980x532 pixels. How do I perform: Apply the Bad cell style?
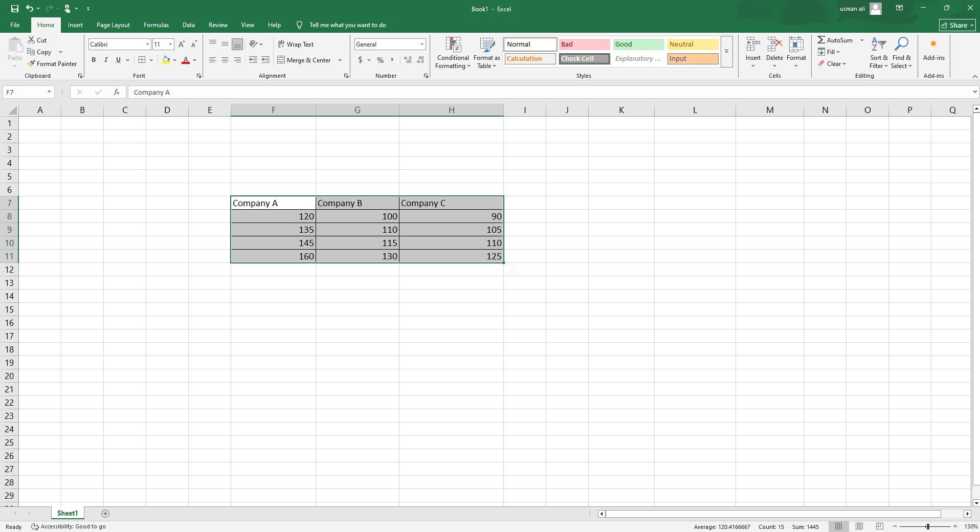(x=584, y=45)
